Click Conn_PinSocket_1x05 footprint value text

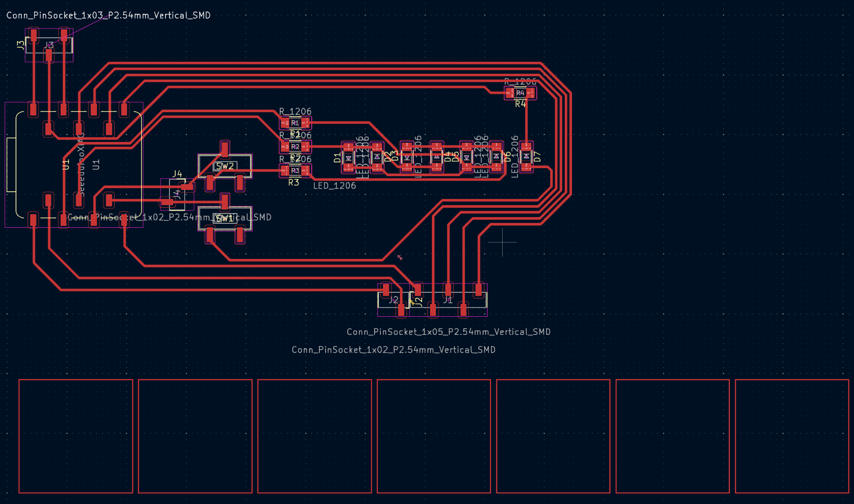click(448, 332)
